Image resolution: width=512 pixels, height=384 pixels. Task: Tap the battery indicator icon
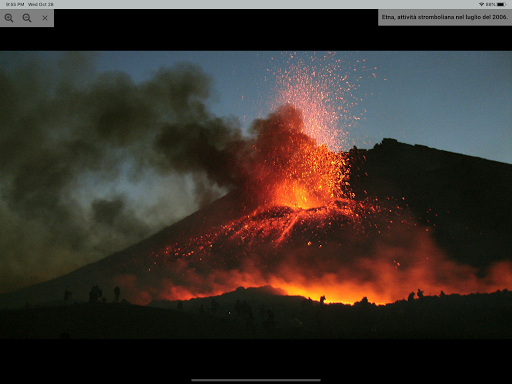[x=502, y=4]
